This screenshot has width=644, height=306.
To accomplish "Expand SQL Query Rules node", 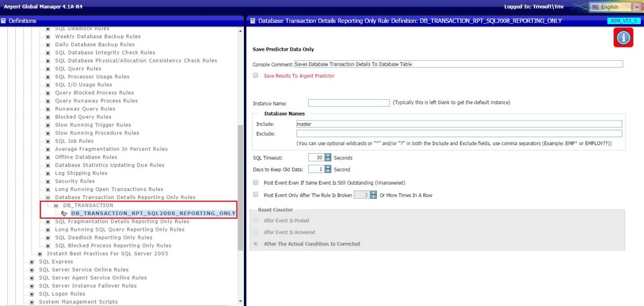I will (48, 69).
